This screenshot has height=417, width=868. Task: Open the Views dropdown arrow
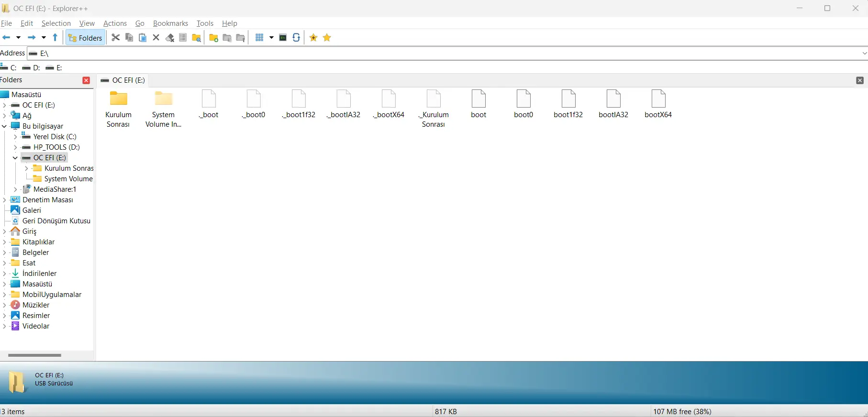tap(271, 38)
